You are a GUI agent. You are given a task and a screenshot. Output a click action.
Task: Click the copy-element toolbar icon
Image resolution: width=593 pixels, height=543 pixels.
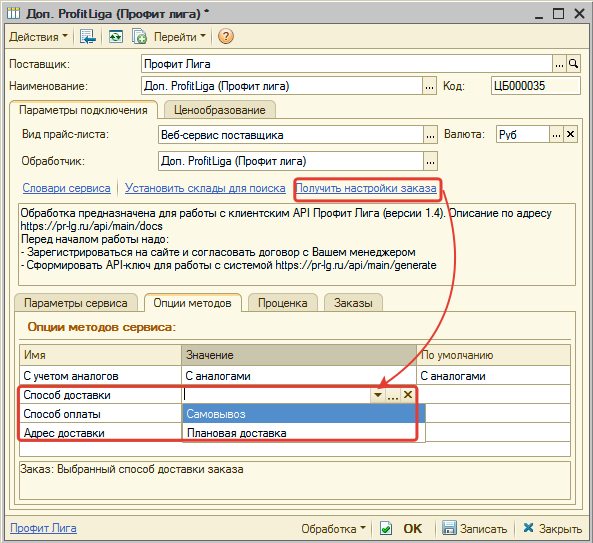point(139,37)
